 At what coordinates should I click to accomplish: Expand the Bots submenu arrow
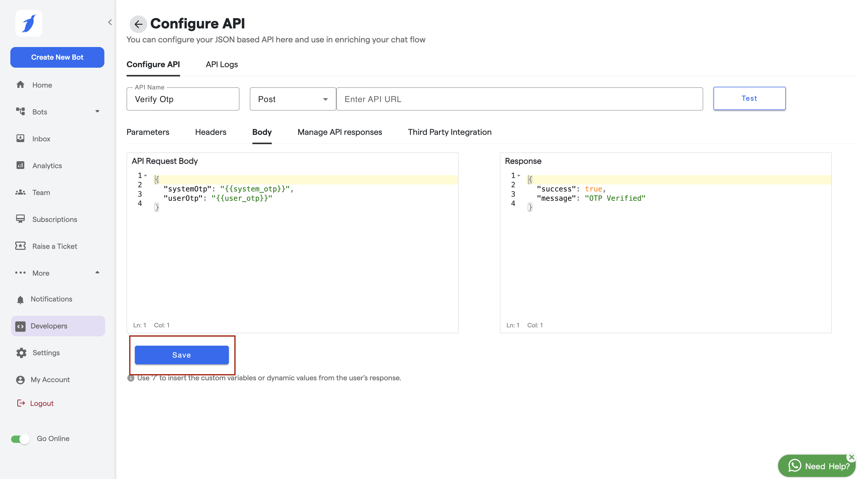coord(97,111)
